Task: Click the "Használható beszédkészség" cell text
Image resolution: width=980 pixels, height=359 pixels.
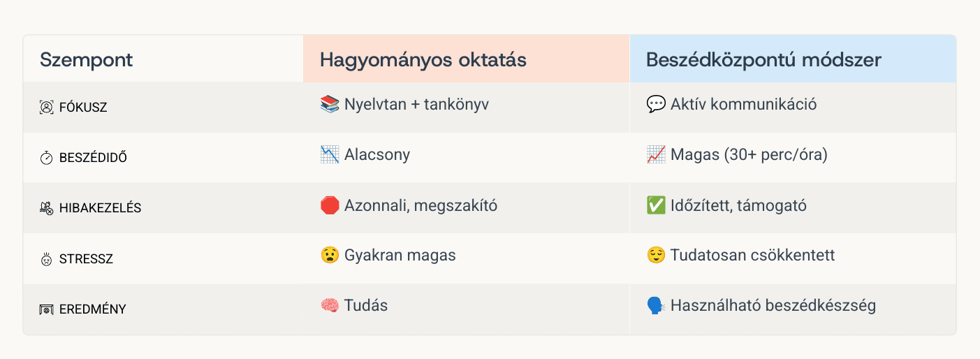Action: coord(773,306)
